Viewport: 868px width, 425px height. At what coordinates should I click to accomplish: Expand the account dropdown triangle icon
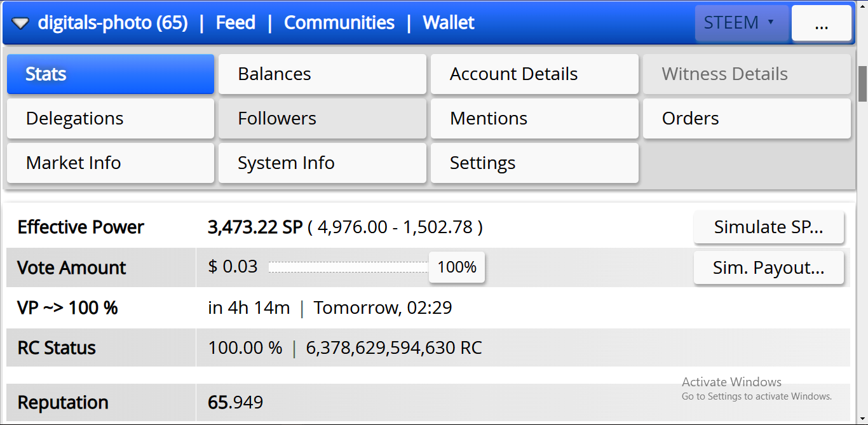(21, 24)
